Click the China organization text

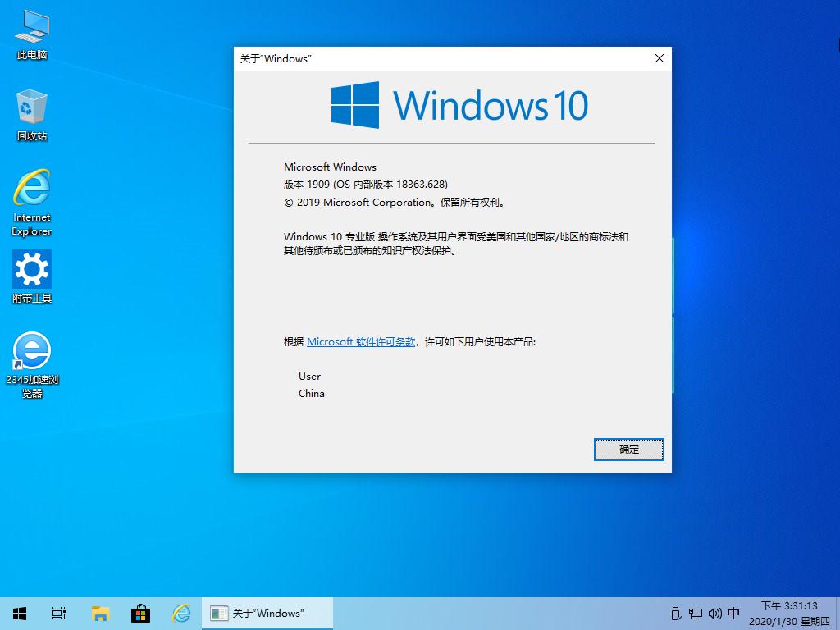point(311,393)
